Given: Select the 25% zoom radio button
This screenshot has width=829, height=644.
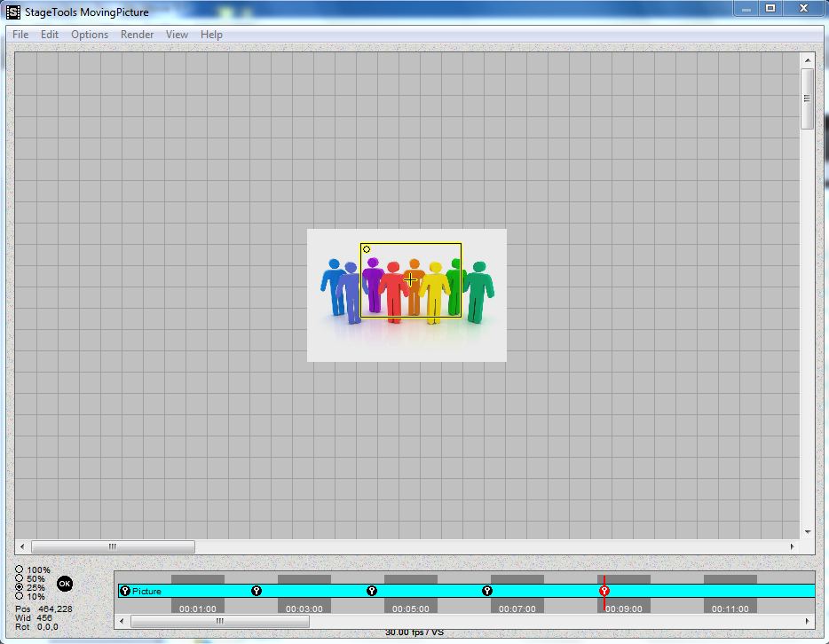Looking at the screenshot, I should pos(19,587).
